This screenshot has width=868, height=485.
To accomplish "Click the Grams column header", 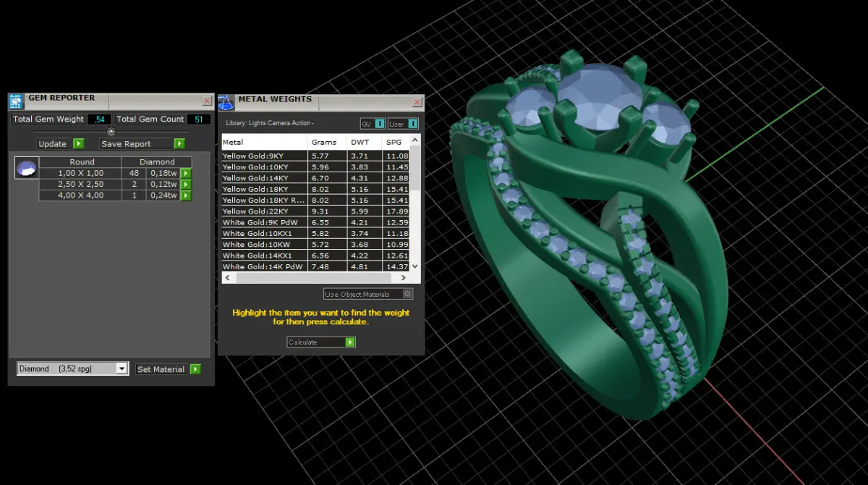I will pyautogui.click(x=328, y=142).
